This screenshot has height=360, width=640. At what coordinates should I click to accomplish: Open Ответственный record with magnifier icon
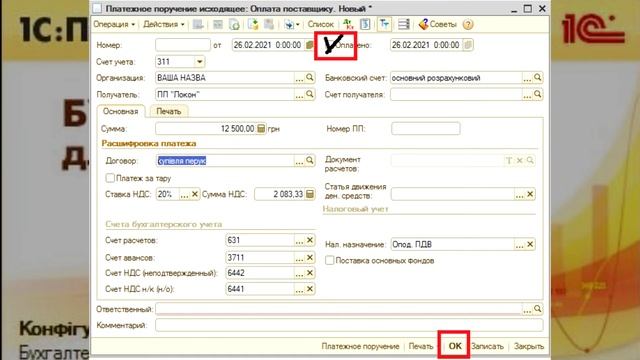click(x=538, y=309)
